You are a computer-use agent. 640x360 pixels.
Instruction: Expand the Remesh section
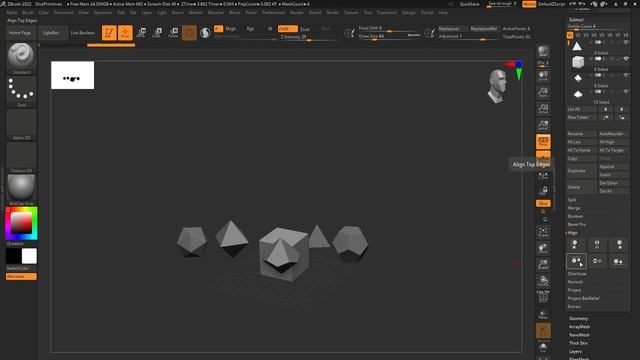(576, 282)
